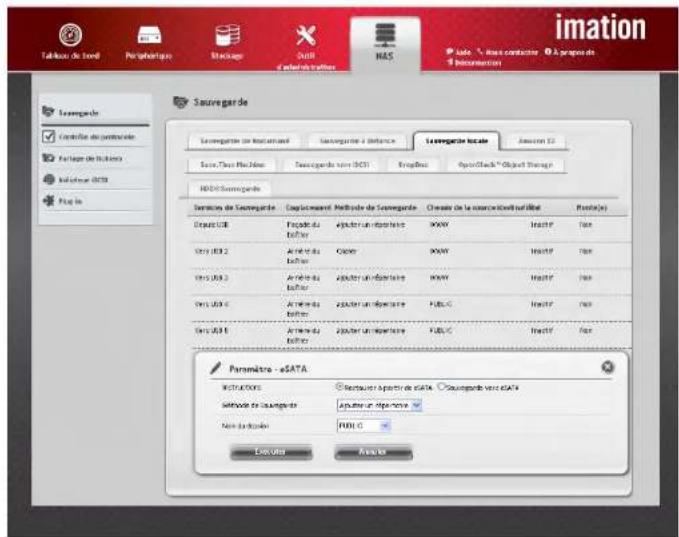Open the Sauvegarde vers iSCSI tab
Viewport: 679px width, 537px height.
(x=332, y=165)
